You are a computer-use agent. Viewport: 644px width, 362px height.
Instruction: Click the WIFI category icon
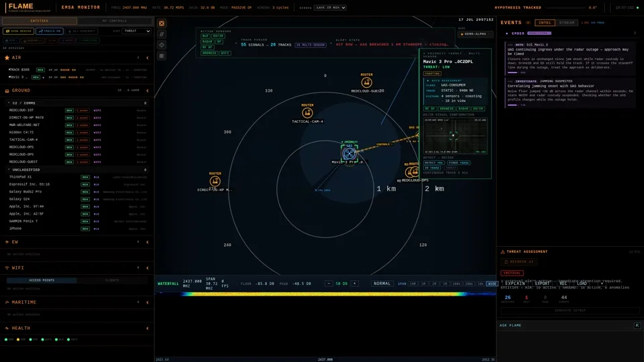point(7,268)
